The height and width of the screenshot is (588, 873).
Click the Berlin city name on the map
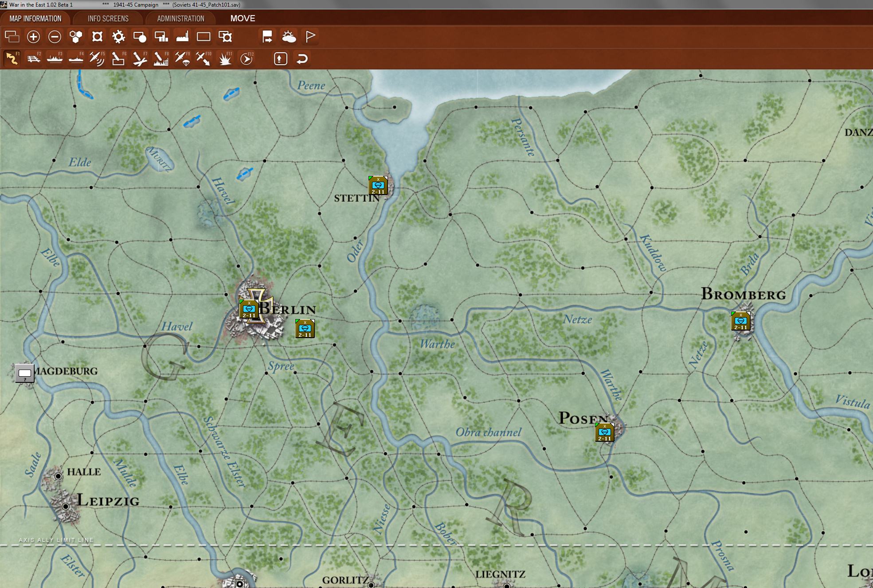point(287,309)
